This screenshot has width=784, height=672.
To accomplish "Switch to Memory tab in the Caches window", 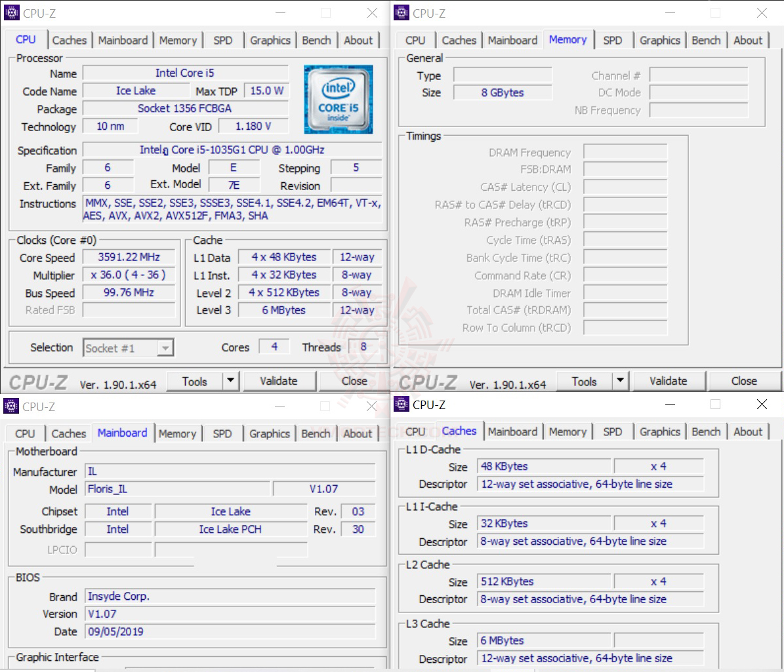I will pos(567,431).
